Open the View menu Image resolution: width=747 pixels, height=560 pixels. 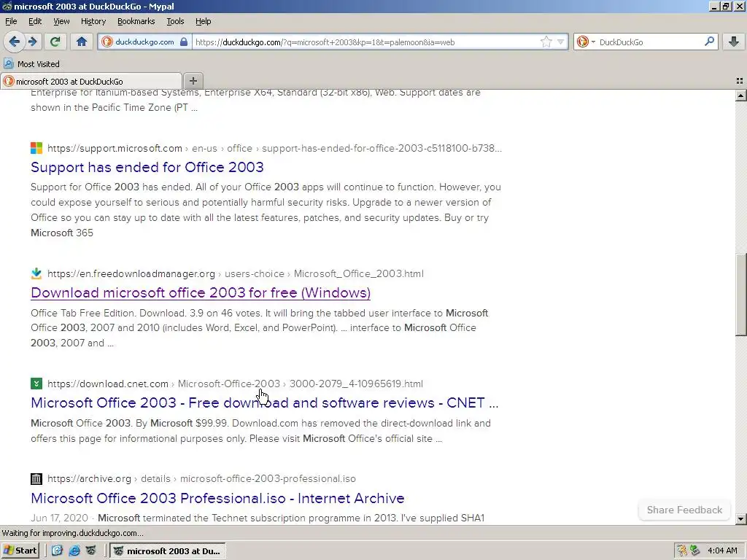[x=61, y=21]
